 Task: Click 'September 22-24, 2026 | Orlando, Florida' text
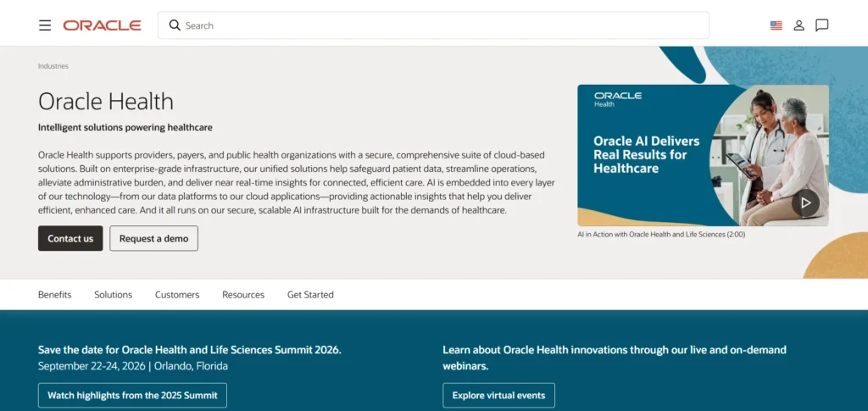(133, 366)
